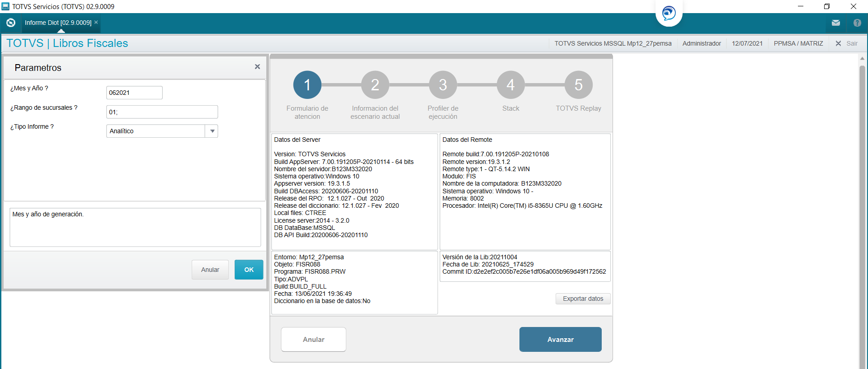
Task: Click the scrollbar up arrow
Action: pyautogui.click(x=862, y=58)
